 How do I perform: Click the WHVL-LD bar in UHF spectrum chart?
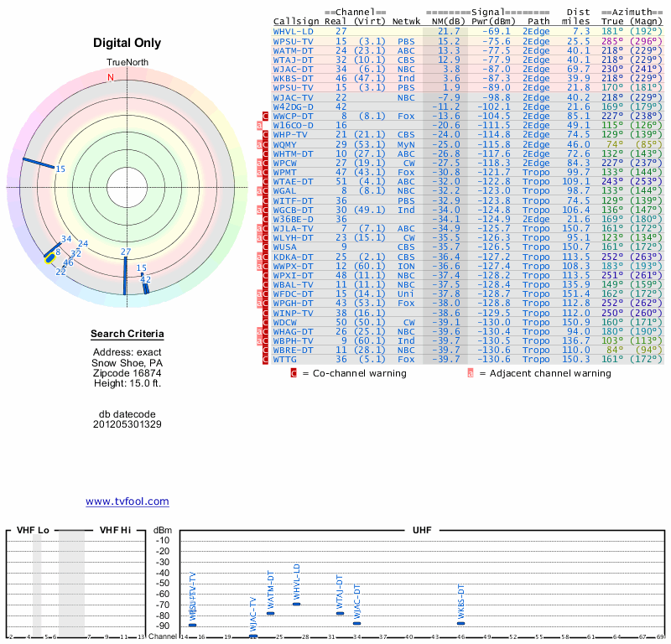(x=296, y=604)
